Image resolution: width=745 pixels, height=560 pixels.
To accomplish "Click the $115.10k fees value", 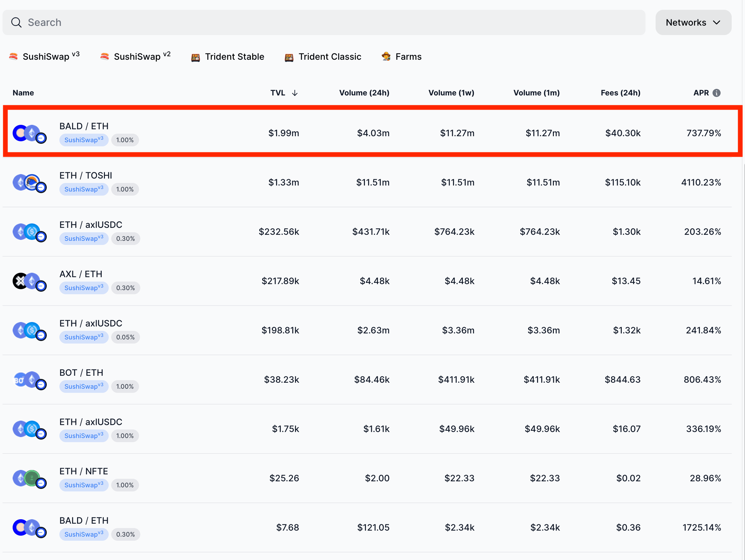I will (x=623, y=183).
